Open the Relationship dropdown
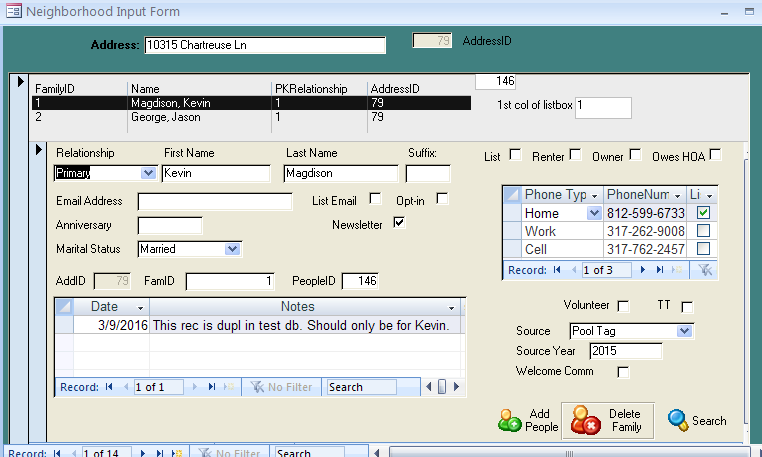 [x=148, y=173]
